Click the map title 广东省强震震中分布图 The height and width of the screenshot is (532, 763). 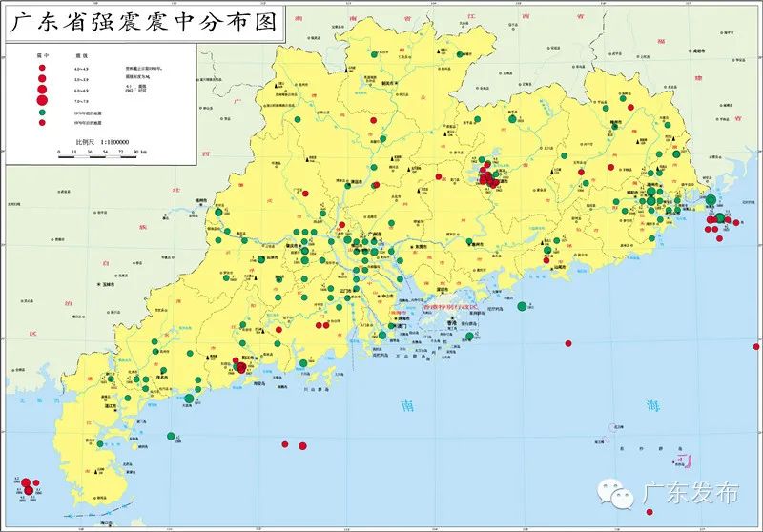coord(144,22)
